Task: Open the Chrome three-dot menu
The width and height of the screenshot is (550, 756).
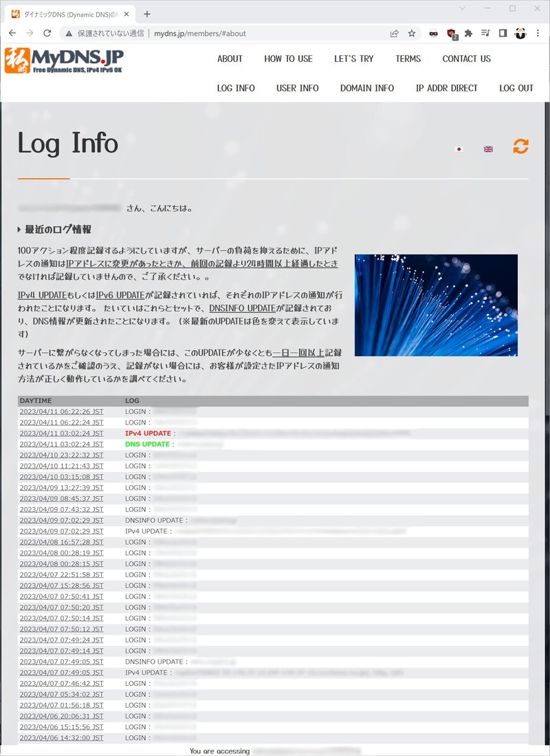Action: (x=538, y=32)
